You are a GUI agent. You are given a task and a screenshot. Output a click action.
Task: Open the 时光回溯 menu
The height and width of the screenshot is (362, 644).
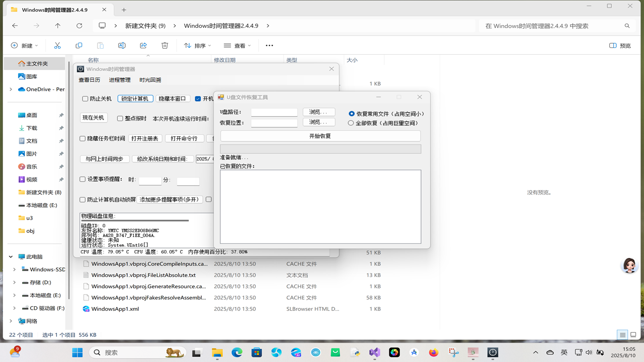[x=150, y=79]
